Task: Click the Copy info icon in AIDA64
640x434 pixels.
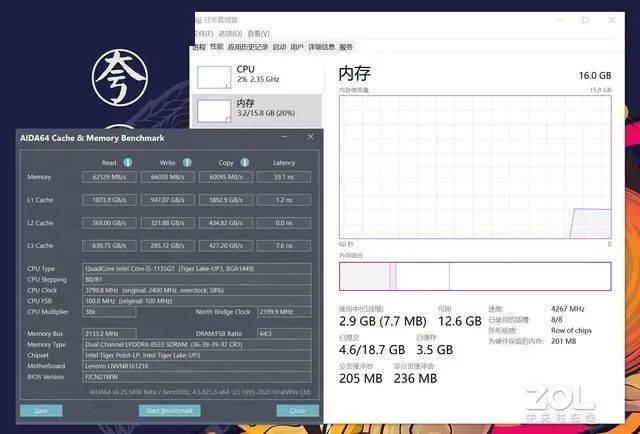Action: coord(244,162)
